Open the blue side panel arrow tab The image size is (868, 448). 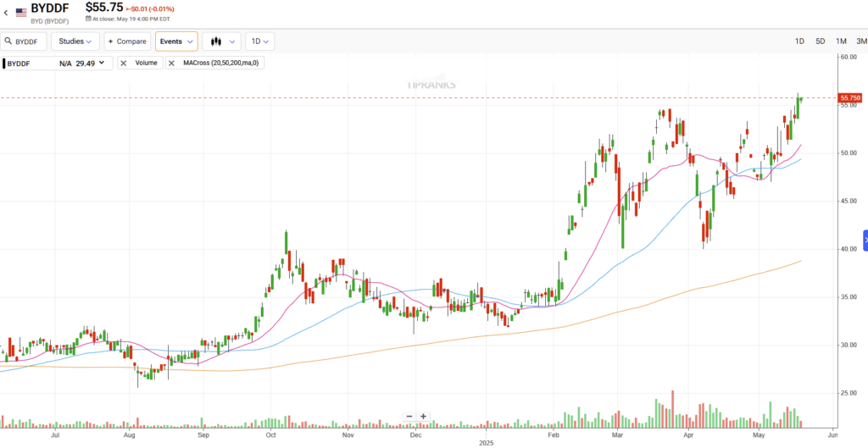[865, 240]
